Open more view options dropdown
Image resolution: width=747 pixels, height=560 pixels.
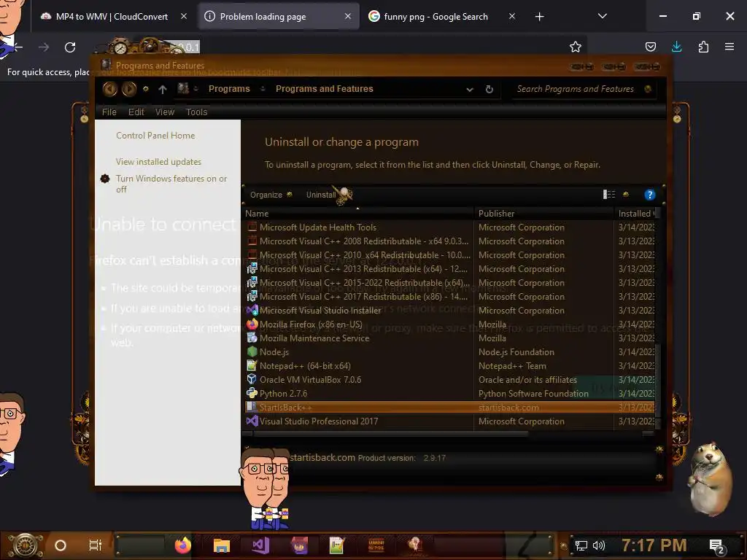coord(626,194)
